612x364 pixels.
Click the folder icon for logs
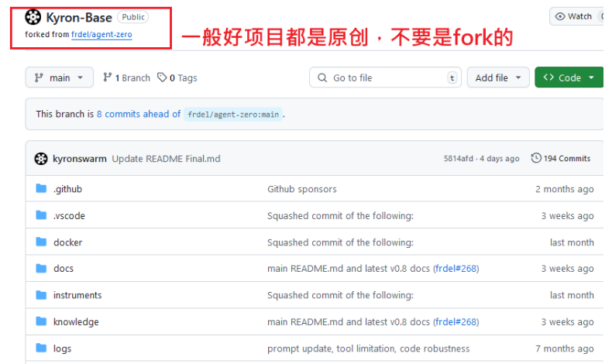[x=41, y=348]
